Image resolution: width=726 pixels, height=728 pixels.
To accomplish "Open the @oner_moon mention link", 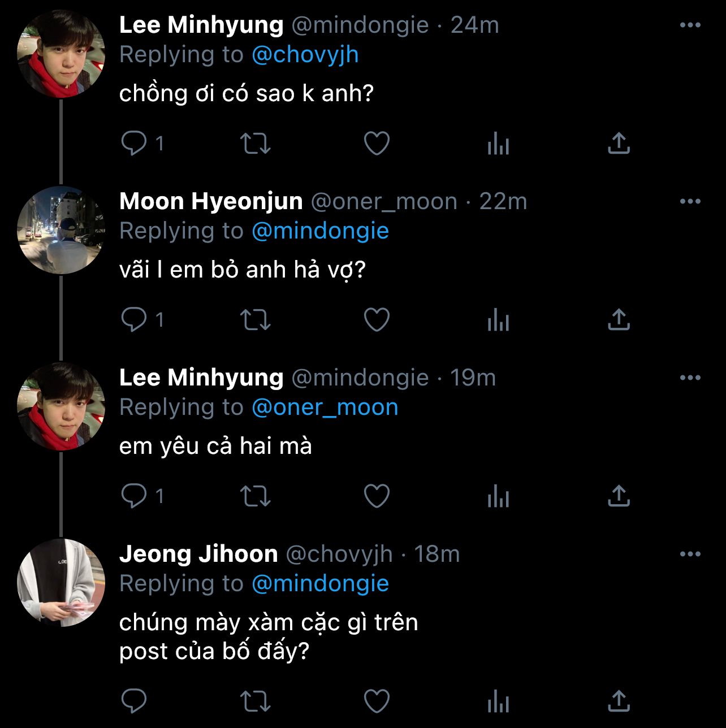I will point(325,408).
